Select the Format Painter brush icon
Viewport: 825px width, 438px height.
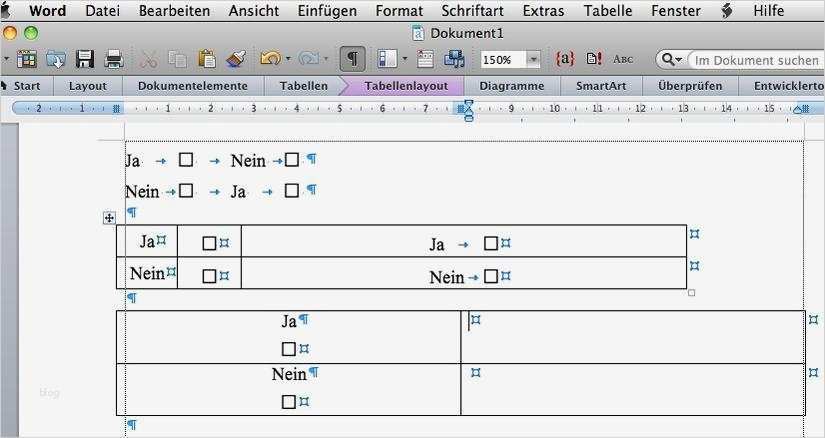[236, 59]
